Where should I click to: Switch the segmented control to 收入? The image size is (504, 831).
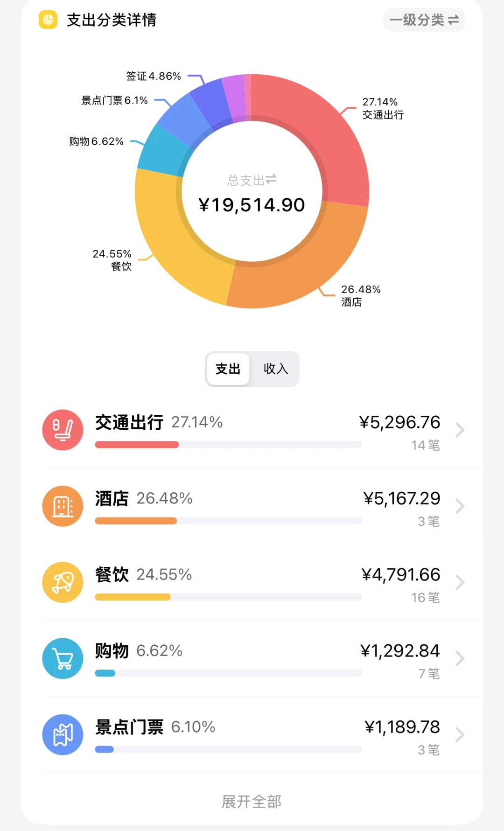275,369
